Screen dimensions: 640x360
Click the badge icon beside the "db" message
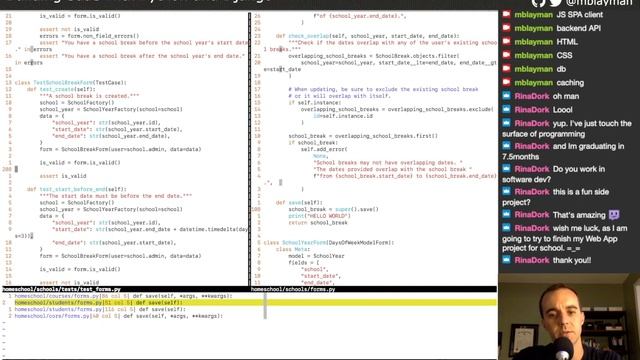pos(507,69)
